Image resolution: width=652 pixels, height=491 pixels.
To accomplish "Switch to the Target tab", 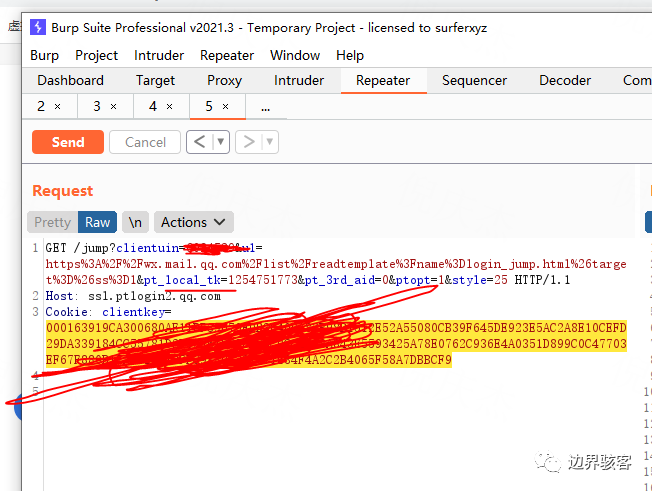I will click(155, 80).
